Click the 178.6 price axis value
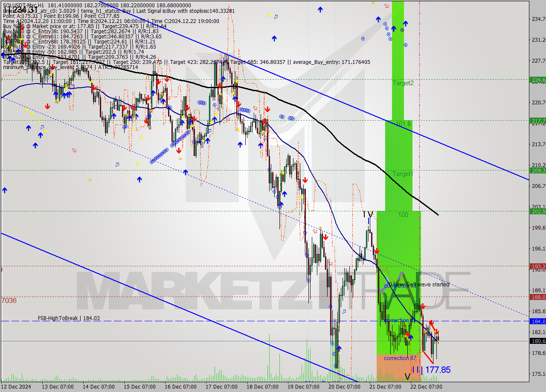This screenshot has width=546, height=392. click(x=538, y=353)
